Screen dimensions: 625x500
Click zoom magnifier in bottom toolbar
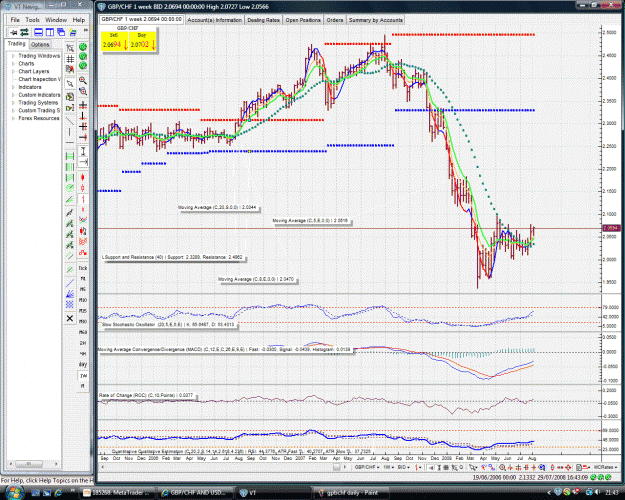pos(502,467)
